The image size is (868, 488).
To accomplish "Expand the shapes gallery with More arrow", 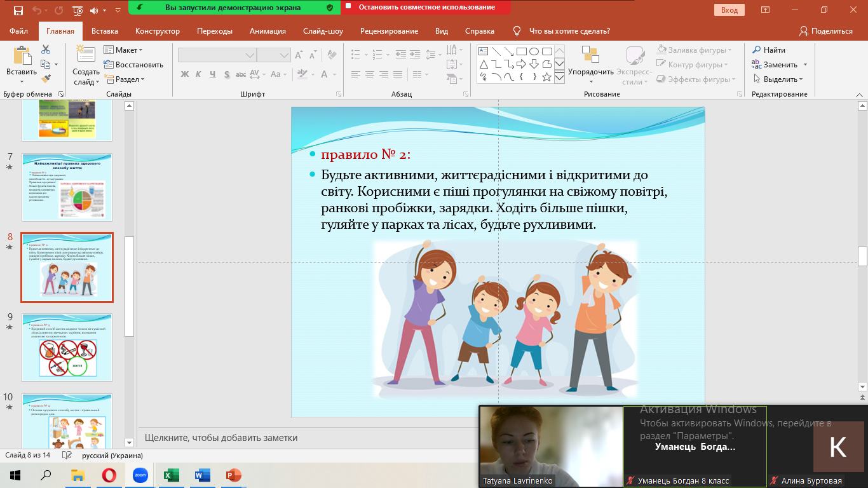I will [x=559, y=78].
